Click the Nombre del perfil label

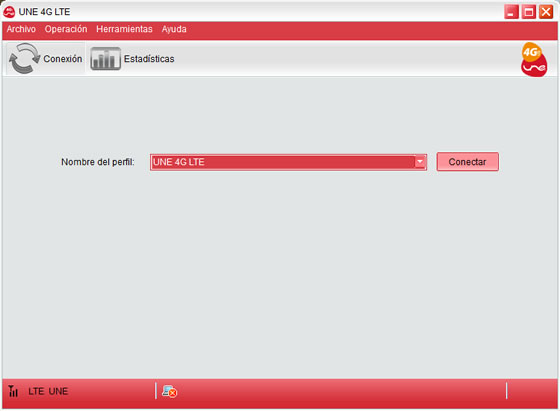(98, 162)
